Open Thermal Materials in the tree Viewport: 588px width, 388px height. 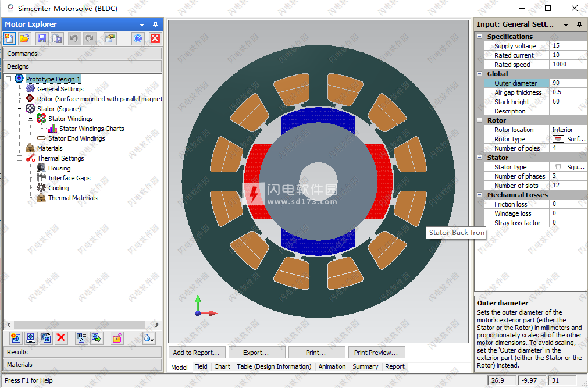pyautogui.click(x=73, y=198)
